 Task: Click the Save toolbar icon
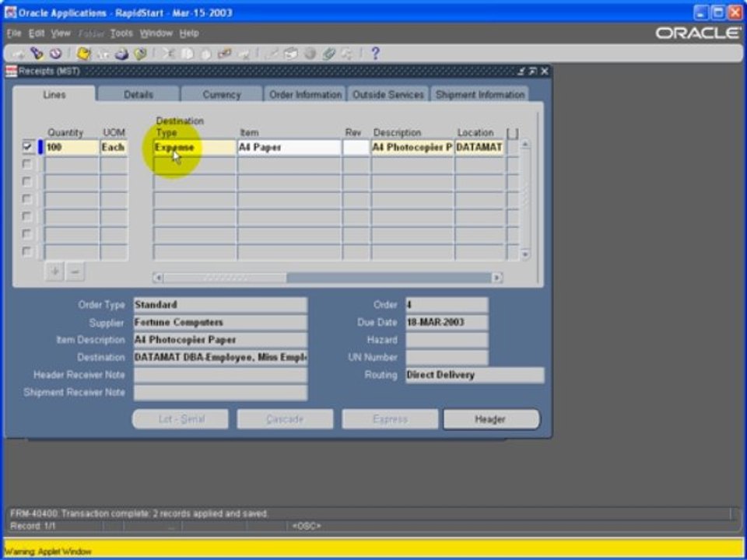(84, 54)
